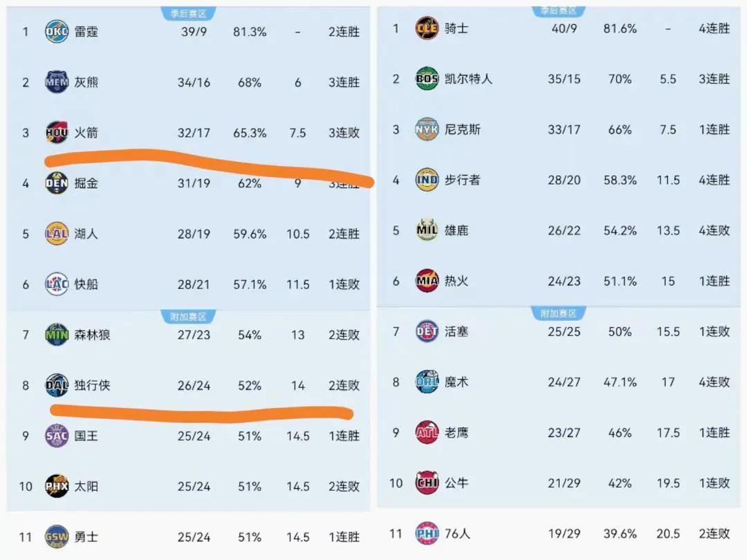Click the Oklahoma City Thunder OKC logo

(x=56, y=32)
